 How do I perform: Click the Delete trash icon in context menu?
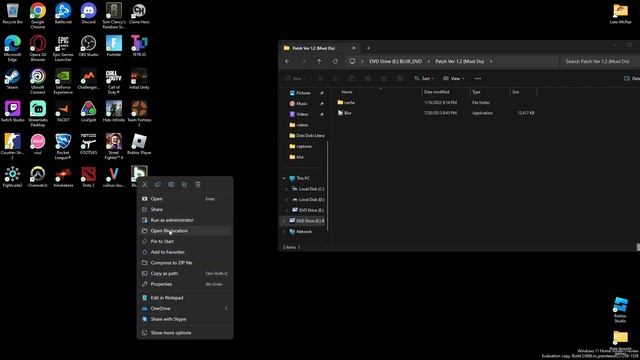pyautogui.click(x=198, y=184)
